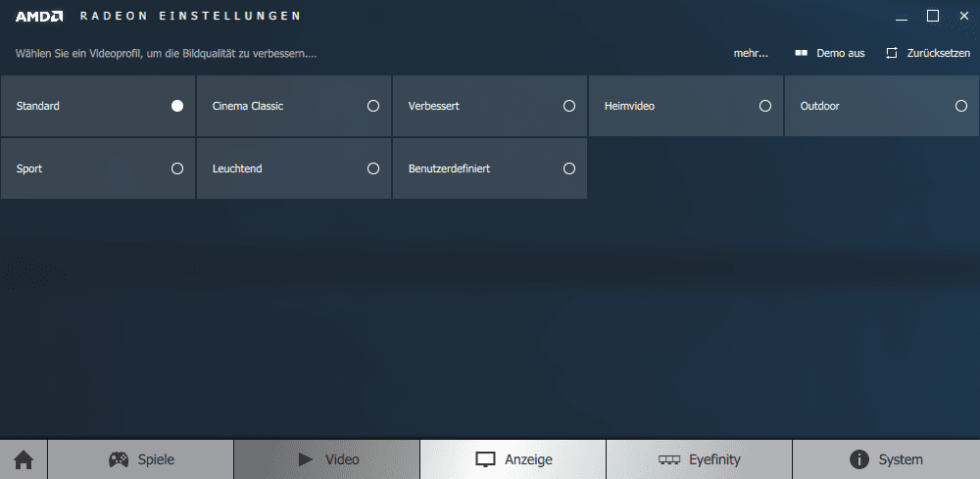The height and width of the screenshot is (479, 980).
Task: Open the Spiele tab
Action: [x=140, y=459]
